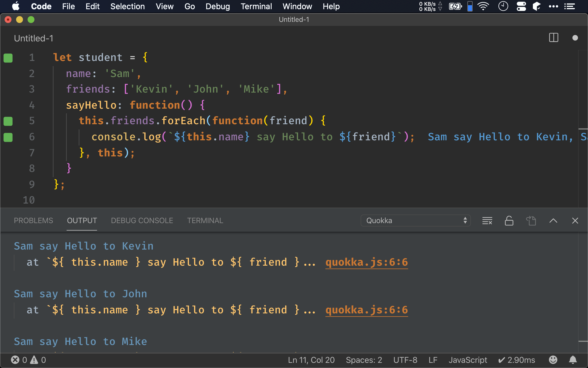Click the clear output list icon
Screen dimensions: 588x368
point(487,221)
